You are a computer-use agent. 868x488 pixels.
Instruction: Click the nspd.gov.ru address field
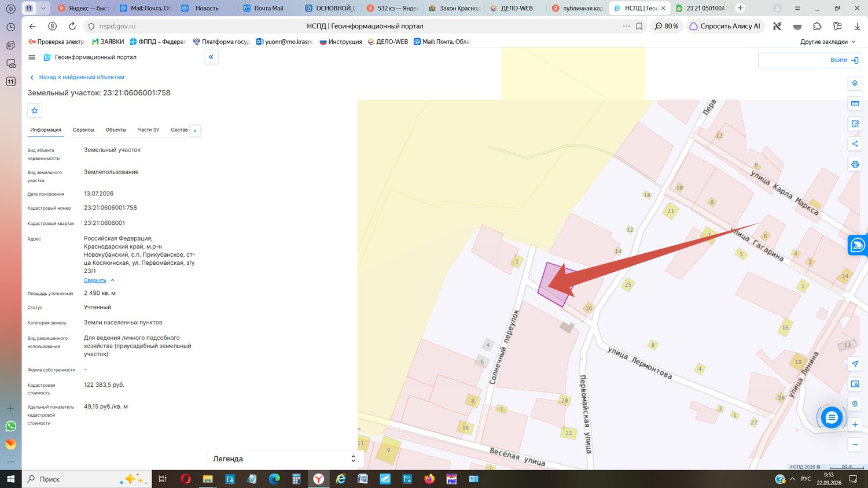(x=117, y=26)
